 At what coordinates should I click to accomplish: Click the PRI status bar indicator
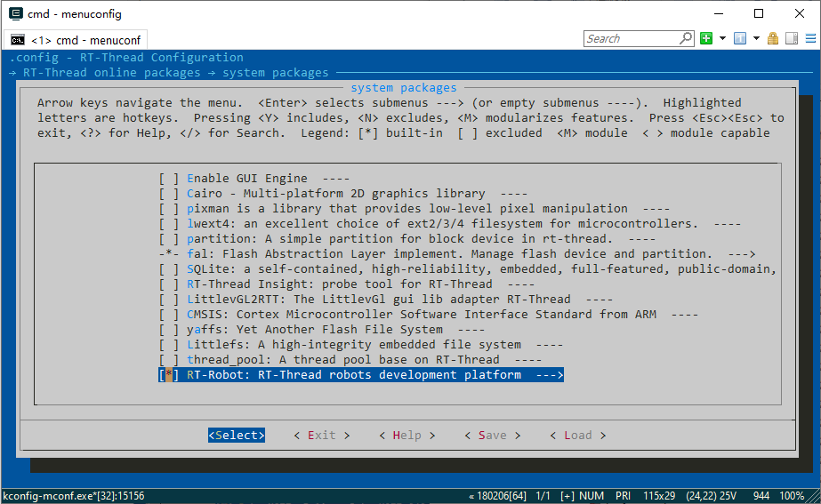point(623,496)
